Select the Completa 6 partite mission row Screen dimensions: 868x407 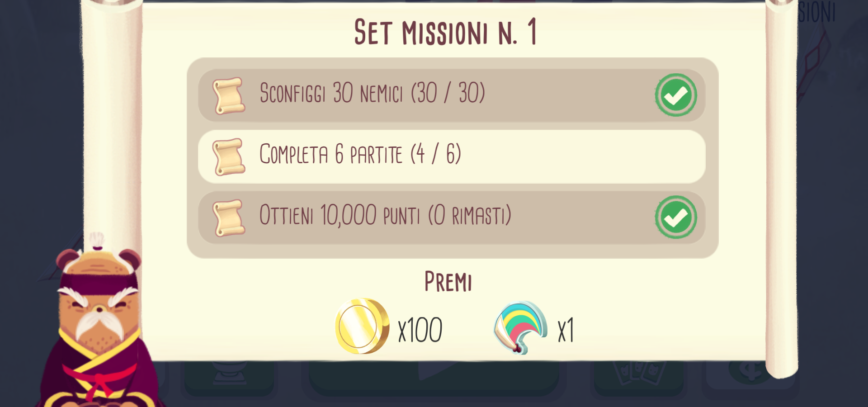[x=452, y=156]
